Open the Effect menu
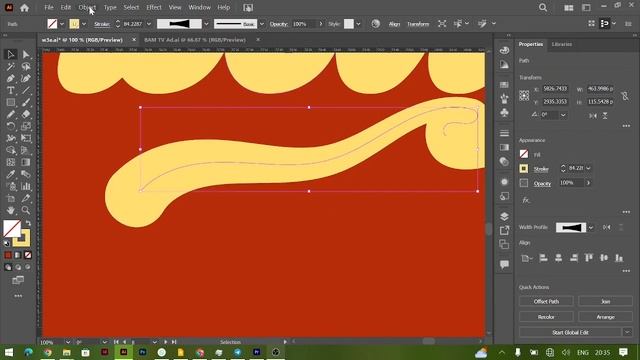 pyautogui.click(x=154, y=7)
